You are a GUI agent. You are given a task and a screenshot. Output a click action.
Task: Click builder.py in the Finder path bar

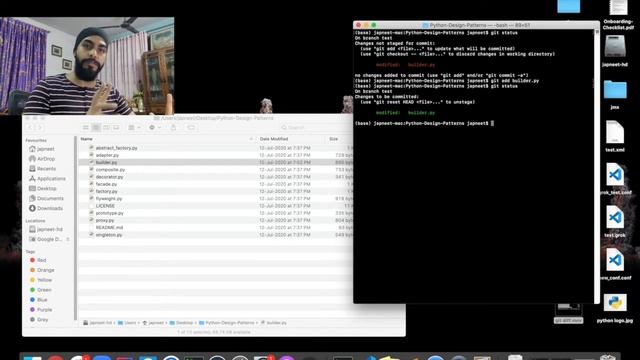[x=273, y=323]
